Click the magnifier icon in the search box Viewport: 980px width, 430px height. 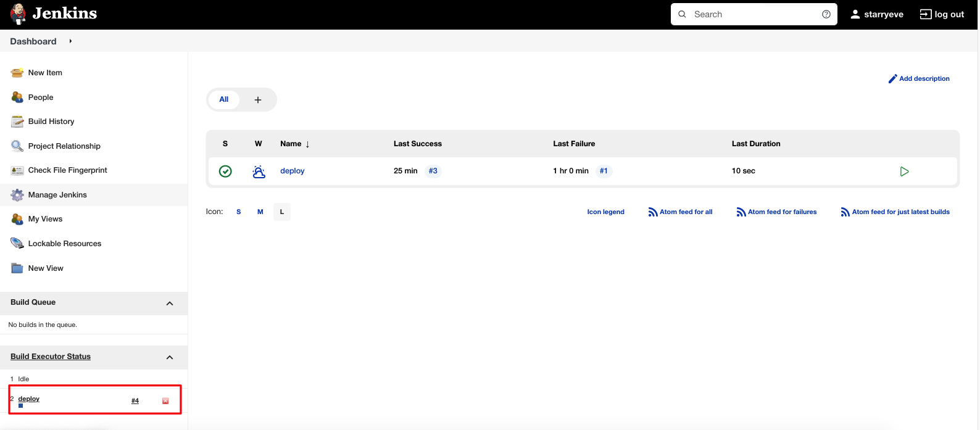point(682,14)
